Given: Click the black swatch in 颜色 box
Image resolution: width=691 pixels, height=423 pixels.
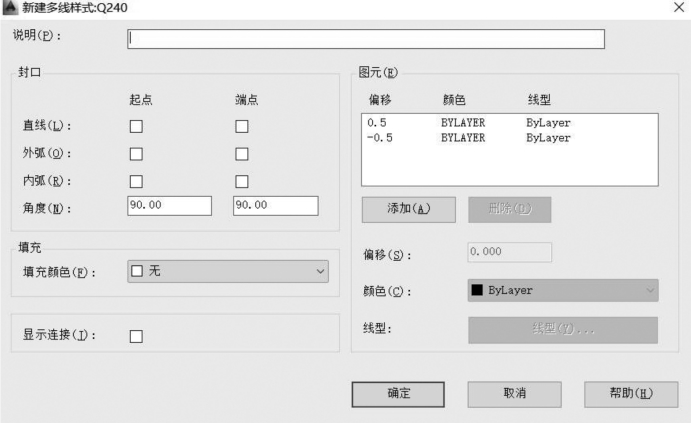Looking at the screenshot, I should click(477, 290).
